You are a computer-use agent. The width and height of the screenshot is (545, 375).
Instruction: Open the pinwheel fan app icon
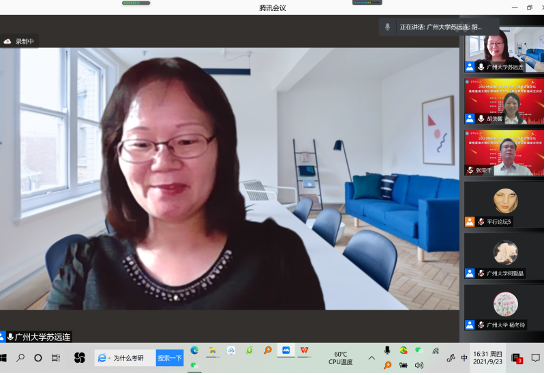(x=80, y=358)
